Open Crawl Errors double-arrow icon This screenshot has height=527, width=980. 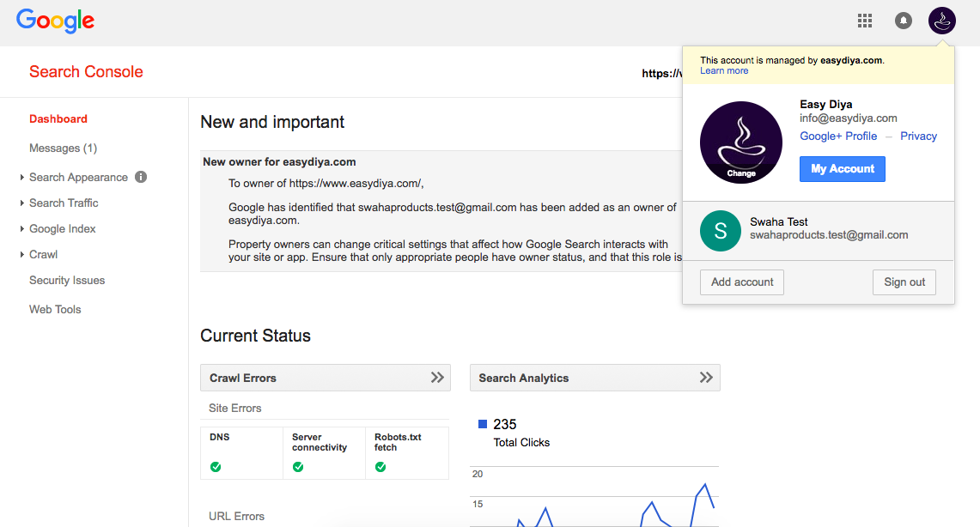437,377
